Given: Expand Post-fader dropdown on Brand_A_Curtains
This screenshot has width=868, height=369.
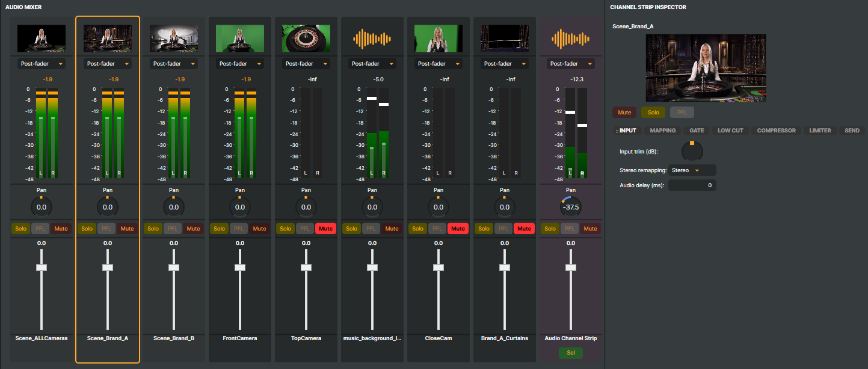Looking at the screenshot, I should pyautogui.click(x=504, y=64).
